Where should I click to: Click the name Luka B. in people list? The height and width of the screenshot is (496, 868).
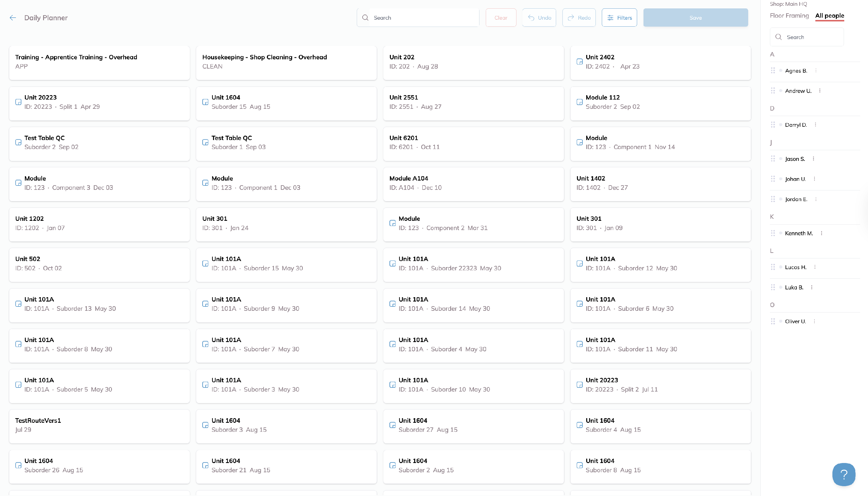tap(794, 288)
